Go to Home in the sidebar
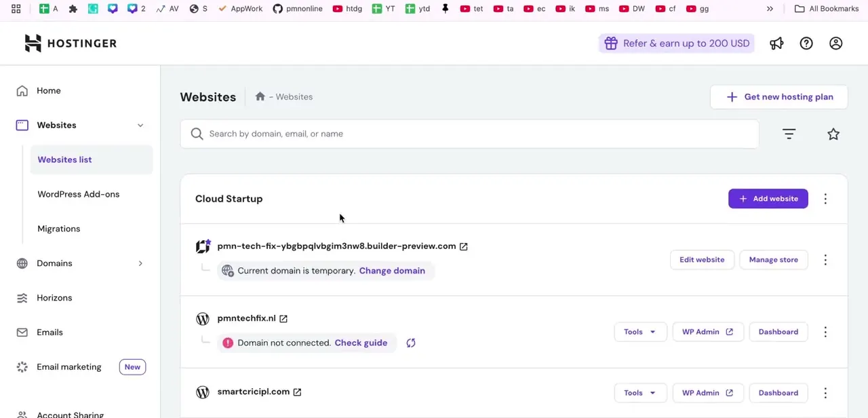The width and height of the screenshot is (868, 418). click(x=48, y=91)
